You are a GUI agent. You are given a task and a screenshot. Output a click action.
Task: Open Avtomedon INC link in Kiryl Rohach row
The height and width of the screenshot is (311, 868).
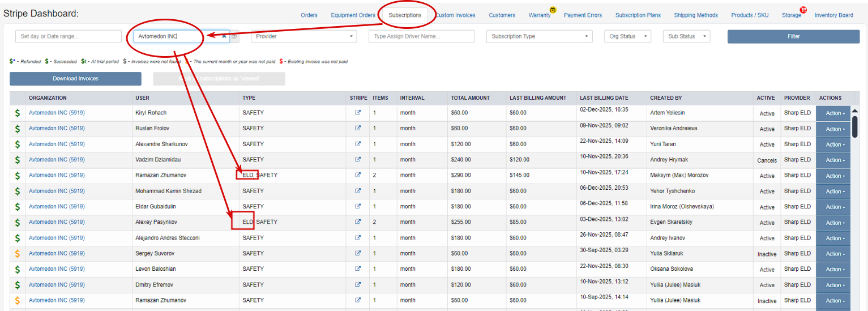point(57,113)
